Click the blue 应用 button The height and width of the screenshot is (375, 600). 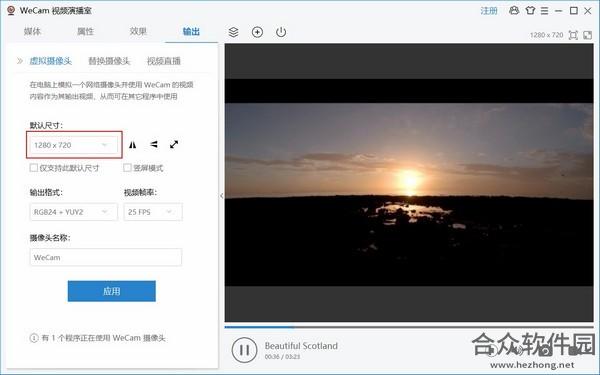[112, 291]
